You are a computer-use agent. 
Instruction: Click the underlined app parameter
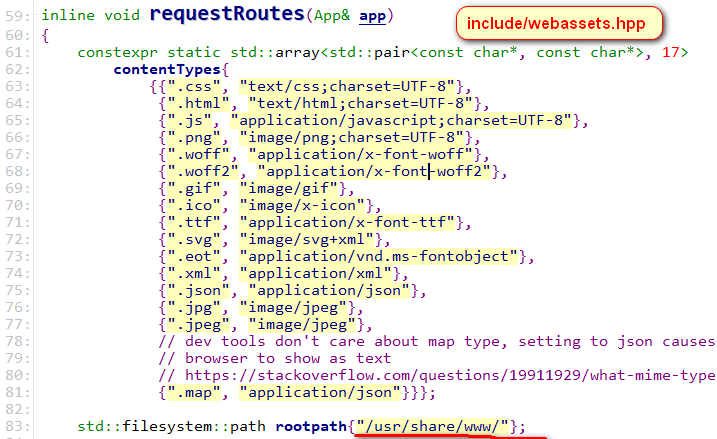372,16
